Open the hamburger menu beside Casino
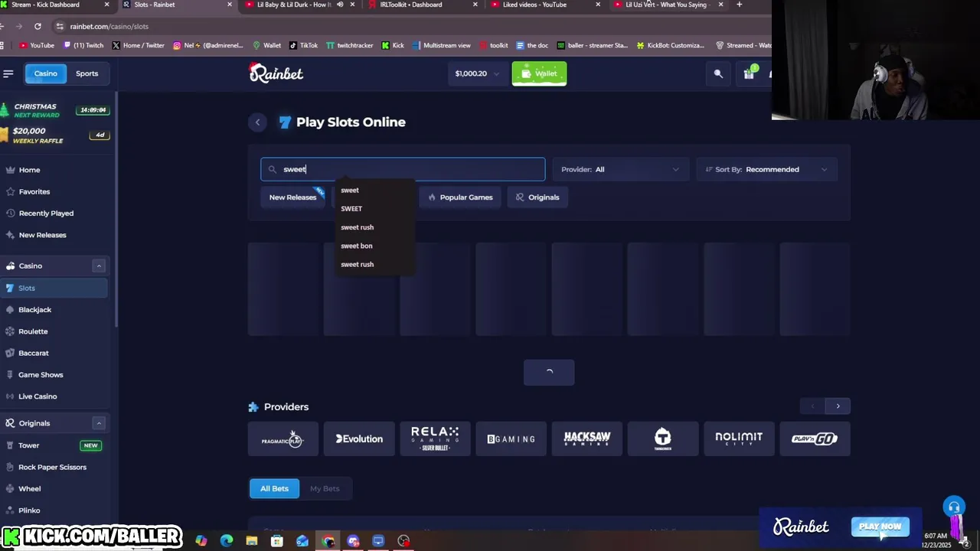The width and height of the screenshot is (980, 551). tap(8, 73)
